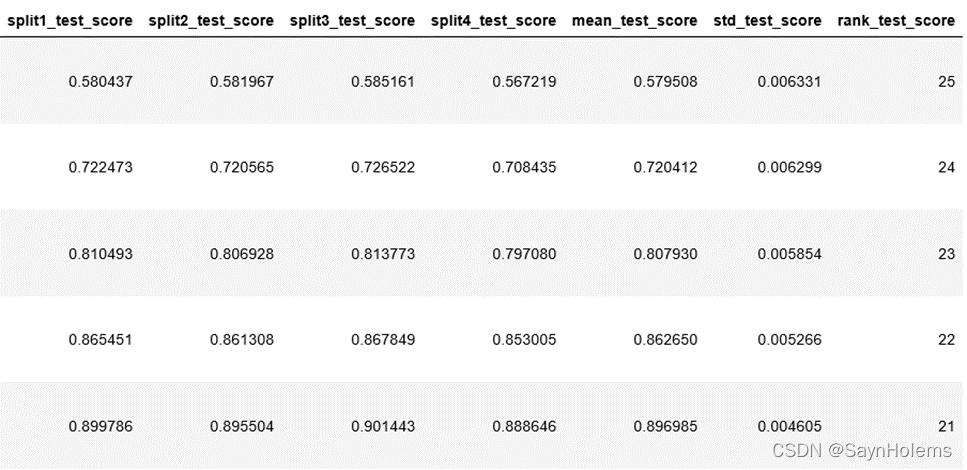This screenshot has width=967, height=470.
Task: Select cell value 0.580437
Action: [101, 81]
